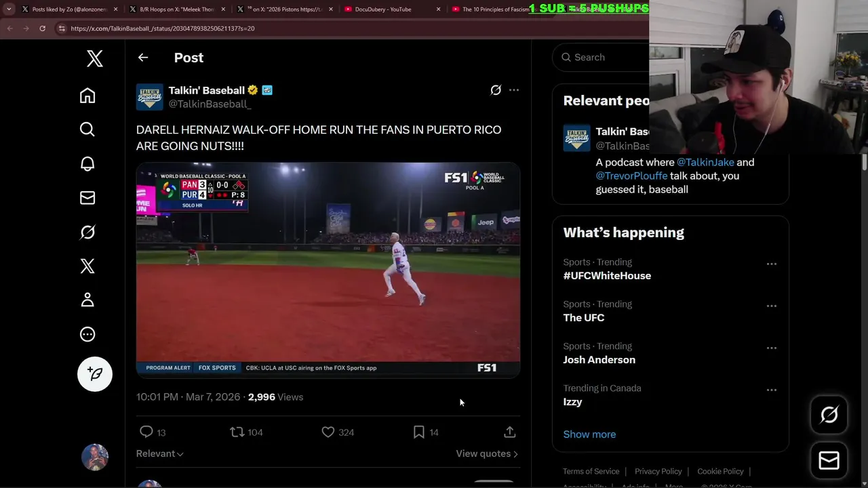Click View quotes link
Viewport: 868px width, 488px height.
[x=487, y=453]
